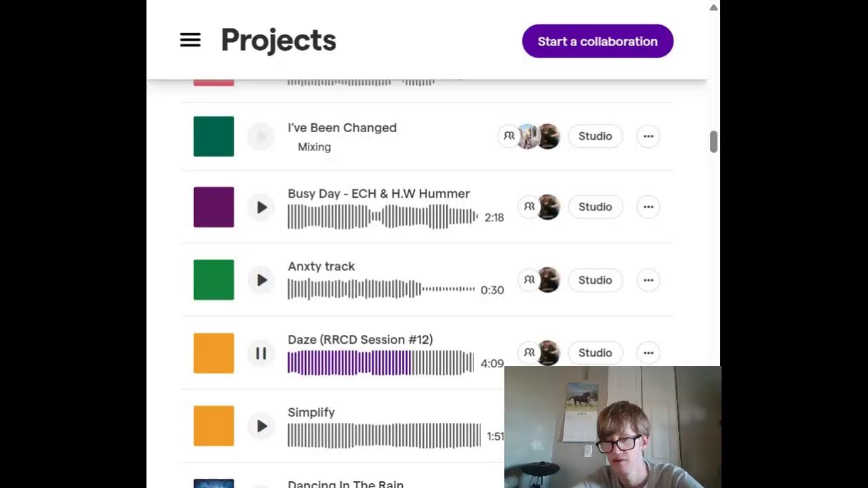Click the Start a collaboration button
868x488 pixels.
pos(597,41)
